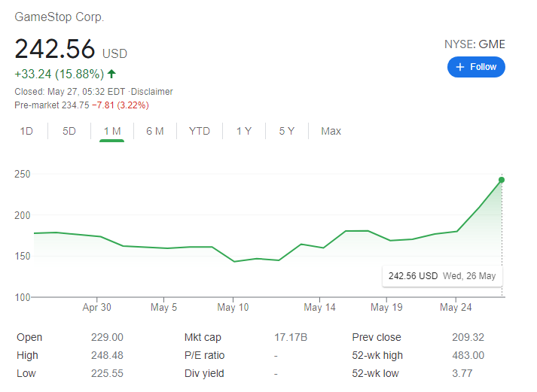Select the Max time range tab
537x392 pixels.
pyautogui.click(x=331, y=131)
